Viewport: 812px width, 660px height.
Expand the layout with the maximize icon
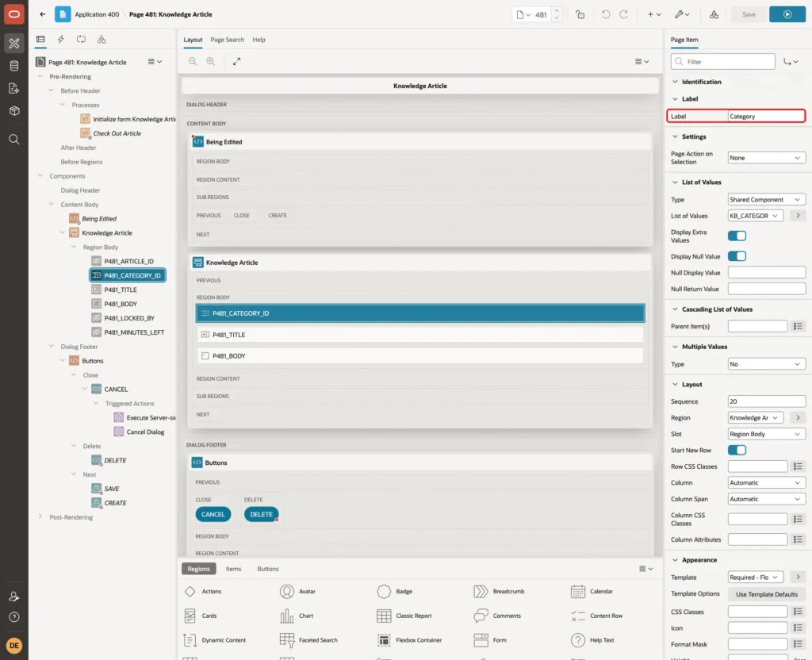point(236,61)
